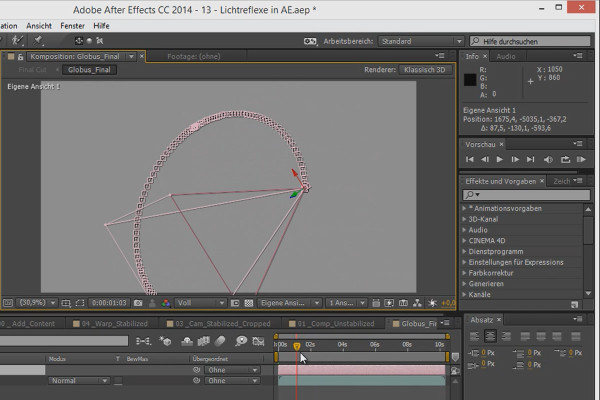
Task: Play the preview in Vorschau panel
Action: (499, 159)
